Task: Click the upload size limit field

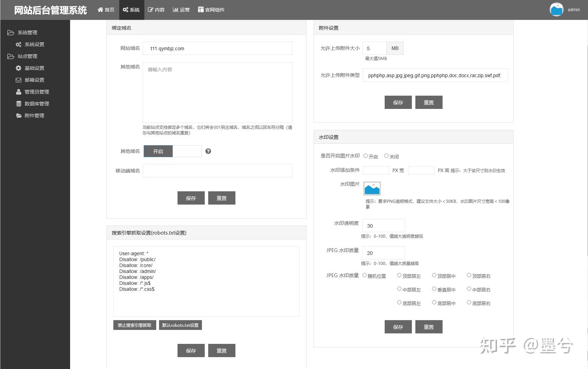Action: tap(375, 48)
